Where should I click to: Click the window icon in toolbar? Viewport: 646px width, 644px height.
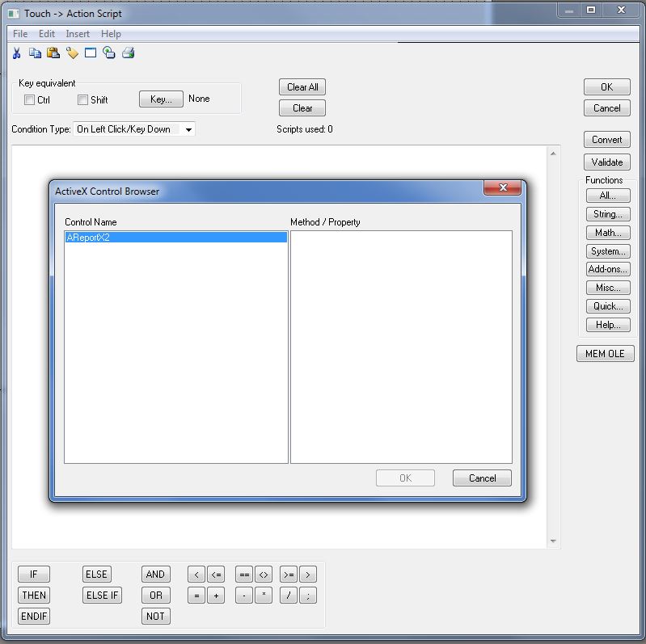coord(91,53)
